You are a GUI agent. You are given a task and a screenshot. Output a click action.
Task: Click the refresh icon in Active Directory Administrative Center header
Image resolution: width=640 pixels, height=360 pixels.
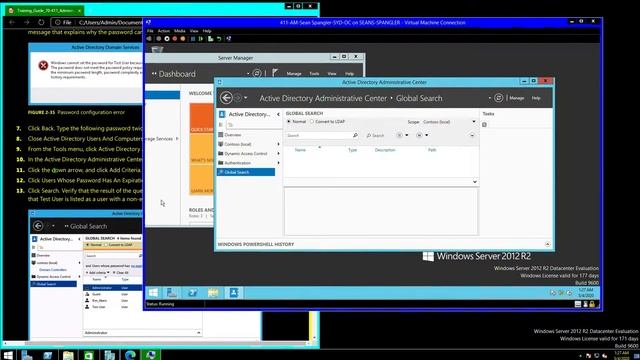click(x=498, y=98)
